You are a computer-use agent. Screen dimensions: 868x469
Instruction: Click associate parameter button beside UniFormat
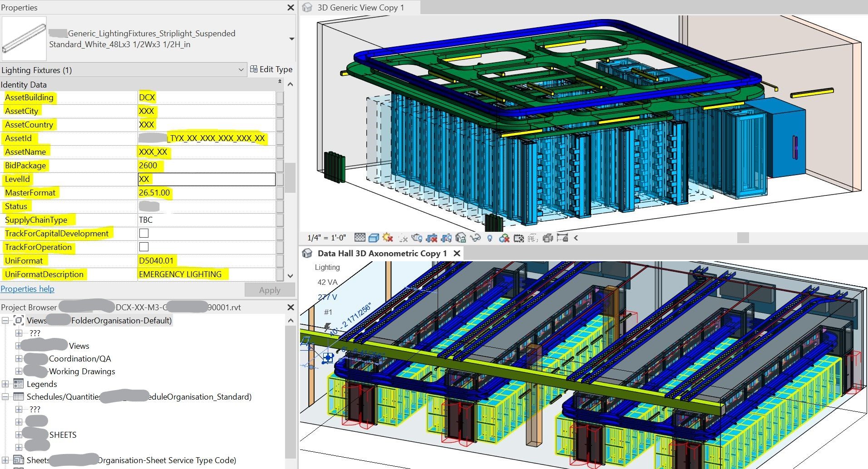point(280,261)
